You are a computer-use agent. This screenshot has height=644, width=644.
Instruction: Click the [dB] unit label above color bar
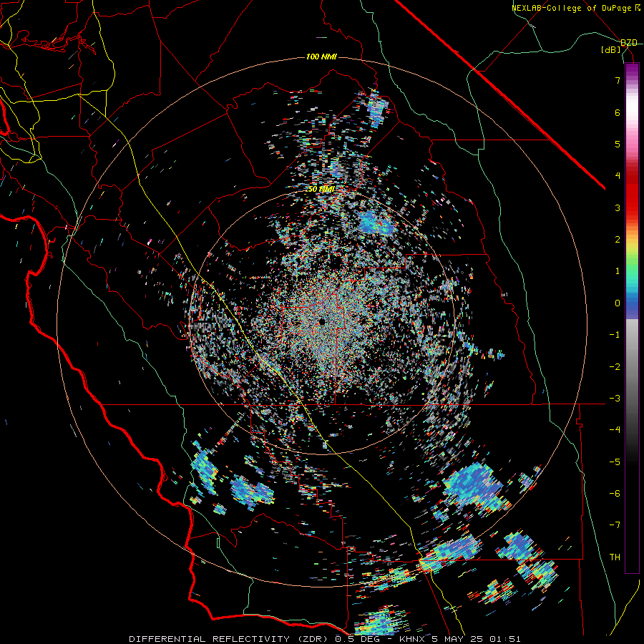tap(611, 50)
